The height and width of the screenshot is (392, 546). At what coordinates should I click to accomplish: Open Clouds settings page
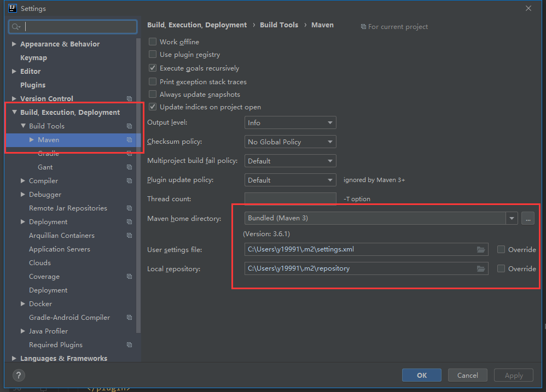pos(40,263)
